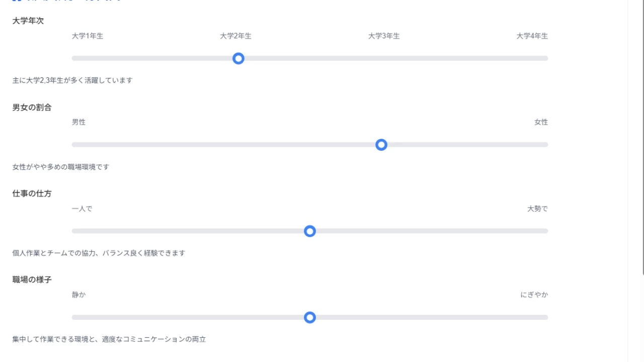Click the 仕事の仕方 slider handle

(310, 231)
